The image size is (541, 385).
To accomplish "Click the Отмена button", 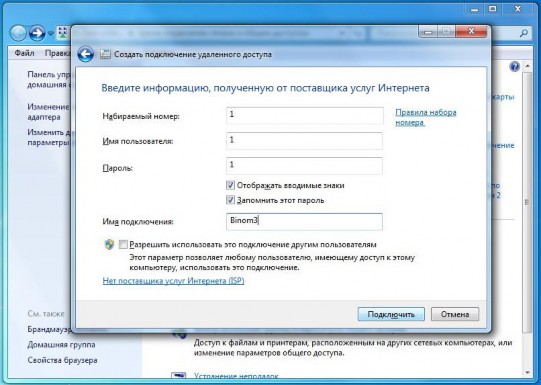I will click(455, 314).
